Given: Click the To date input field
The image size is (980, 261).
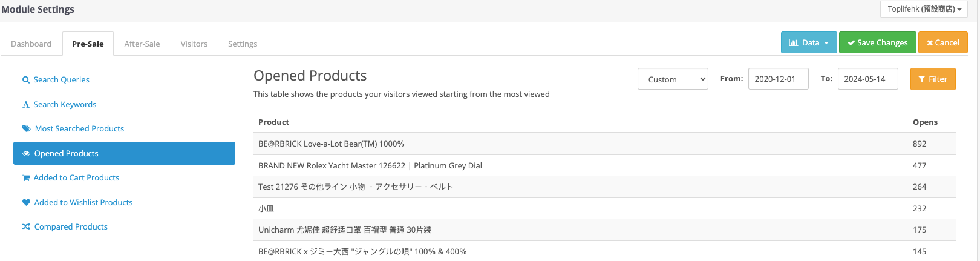Looking at the screenshot, I should [867, 79].
